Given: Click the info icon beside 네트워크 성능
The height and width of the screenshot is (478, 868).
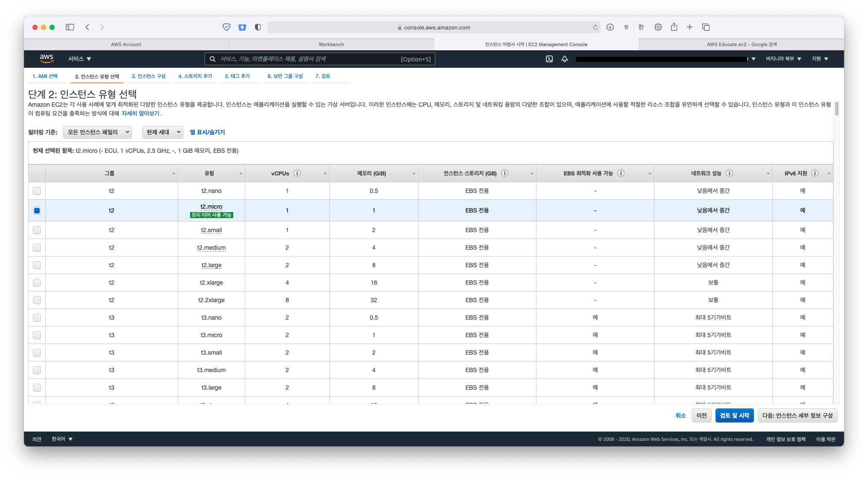Looking at the screenshot, I should point(730,173).
